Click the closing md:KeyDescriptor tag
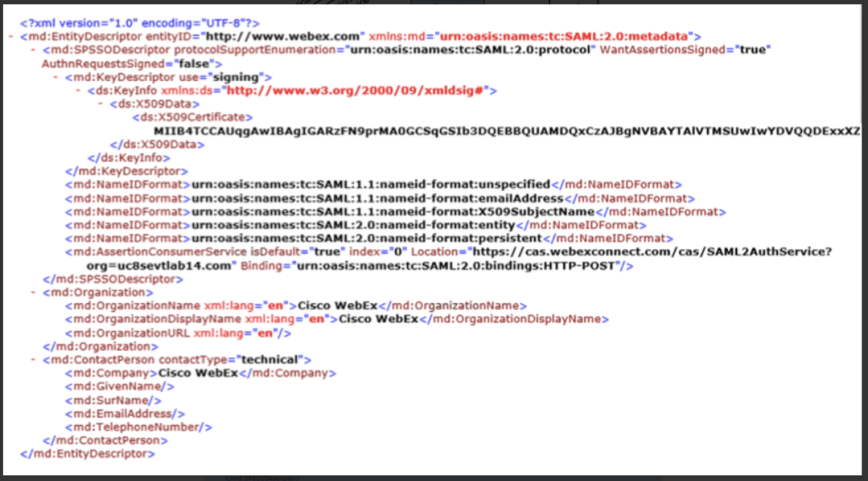The height and width of the screenshot is (481, 868). click(x=126, y=171)
